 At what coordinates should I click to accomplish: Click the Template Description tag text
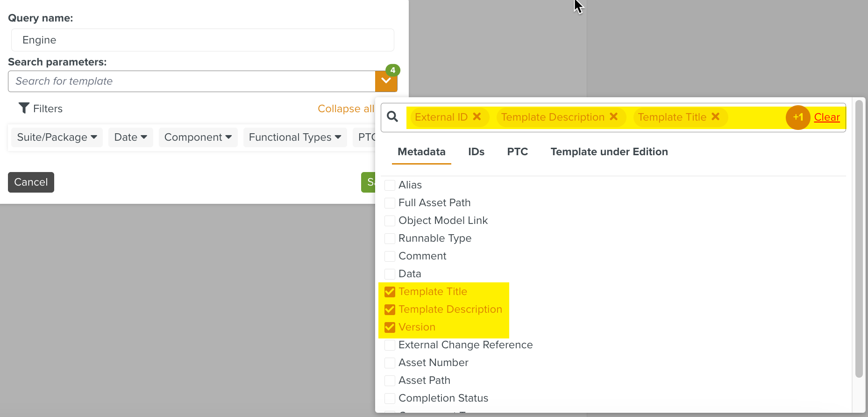pyautogui.click(x=553, y=117)
